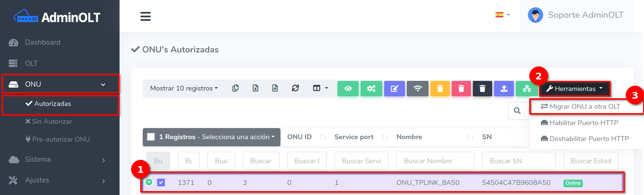
Task: Uncheck the ONU_TPLINK_8A50 row checkbox
Action: click(x=161, y=182)
